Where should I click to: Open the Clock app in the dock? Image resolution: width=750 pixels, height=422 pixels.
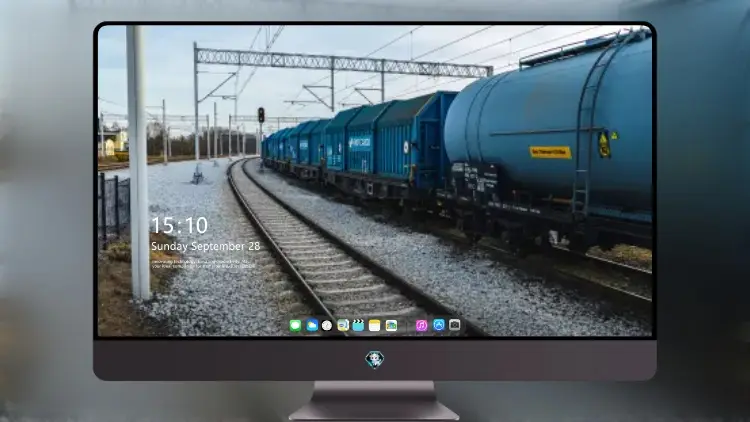pos(327,325)
